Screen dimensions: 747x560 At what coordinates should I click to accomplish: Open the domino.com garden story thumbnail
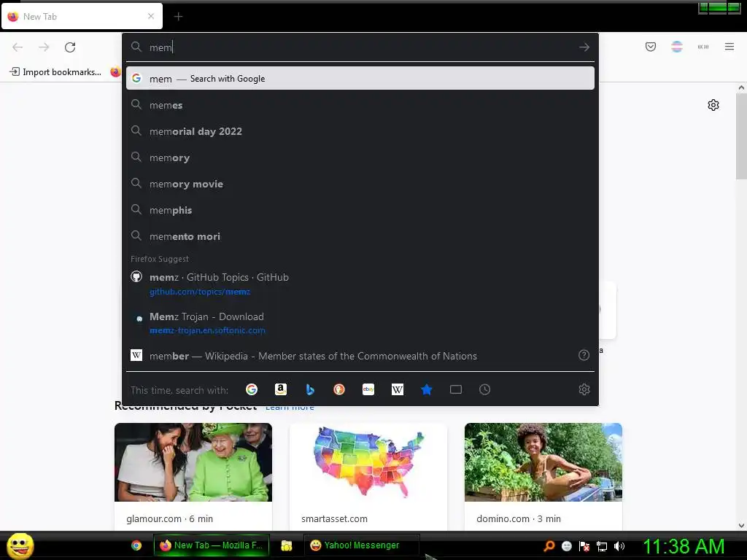click(543, 462)
